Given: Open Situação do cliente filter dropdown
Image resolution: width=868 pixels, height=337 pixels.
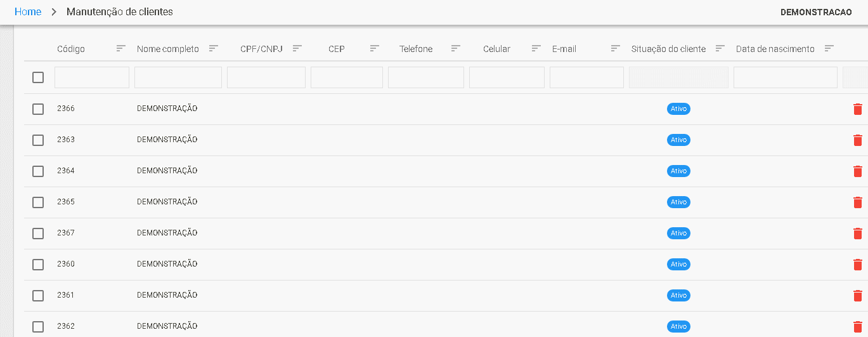Looking at the screenshot, I should [678, 77].
